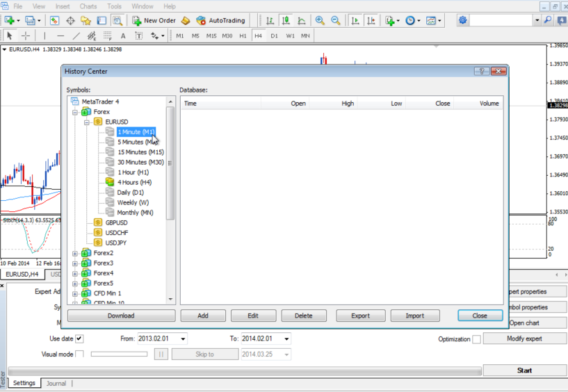This screenshot has width=568, height=392.
Task: Click the Download button
Action: click(121, 316)
